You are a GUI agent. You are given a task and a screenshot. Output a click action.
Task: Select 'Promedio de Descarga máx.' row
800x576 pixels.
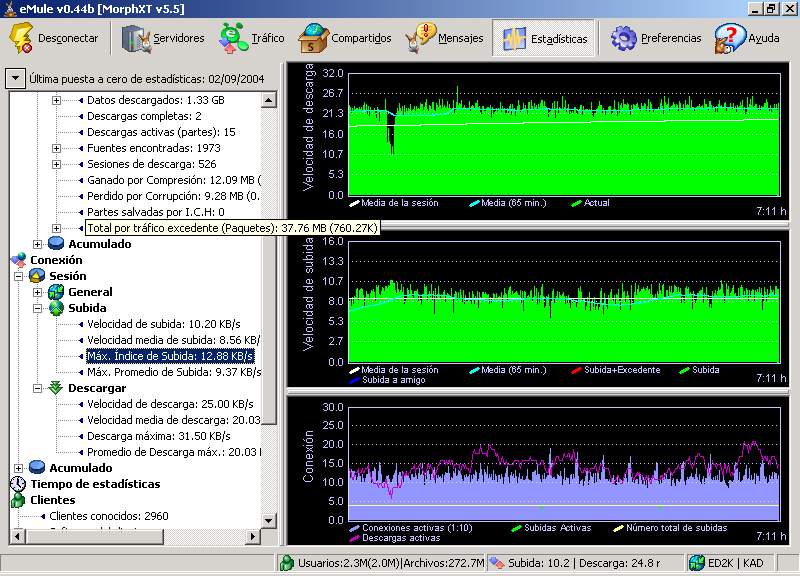[x=174, y=453]
